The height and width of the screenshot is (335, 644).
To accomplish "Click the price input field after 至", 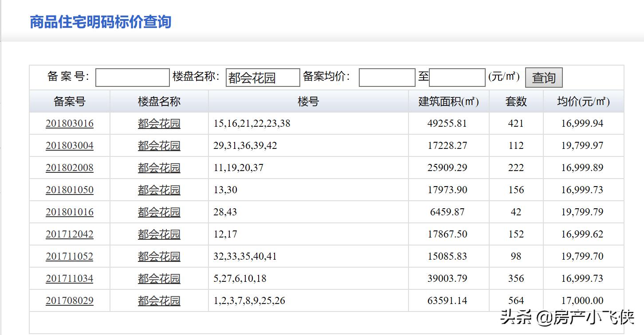I will [x=457, y=77].
